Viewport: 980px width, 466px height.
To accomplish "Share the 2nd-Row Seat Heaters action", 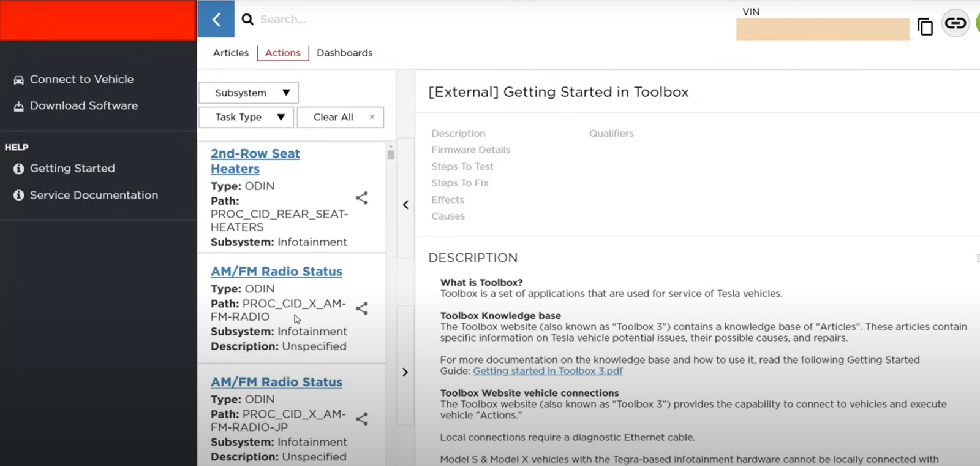I will (362, 198).
